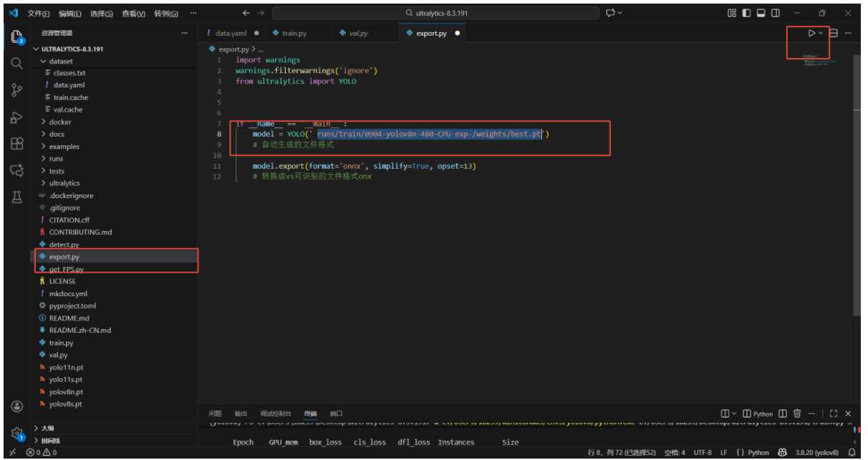
Task: Open the 转到 (Go) menu
Action: click(x=165, y=14)
